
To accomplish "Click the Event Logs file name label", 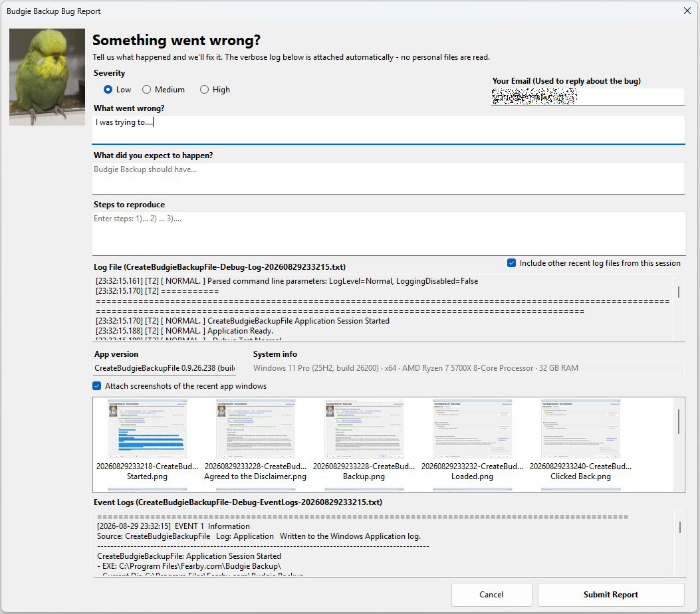I will (238, 502).
